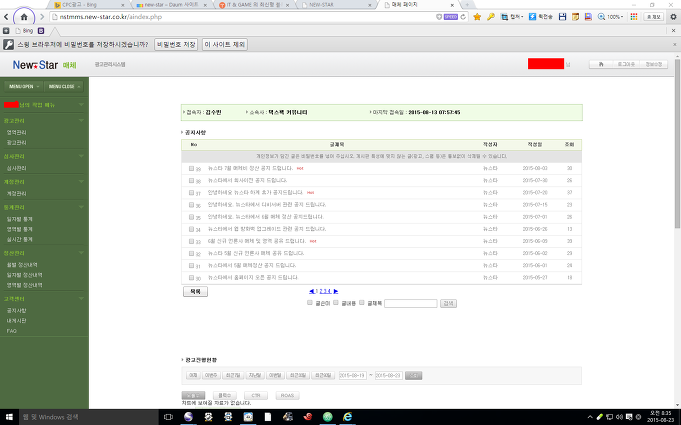Open the MENU OPEN dropdown

click(23, 86)
